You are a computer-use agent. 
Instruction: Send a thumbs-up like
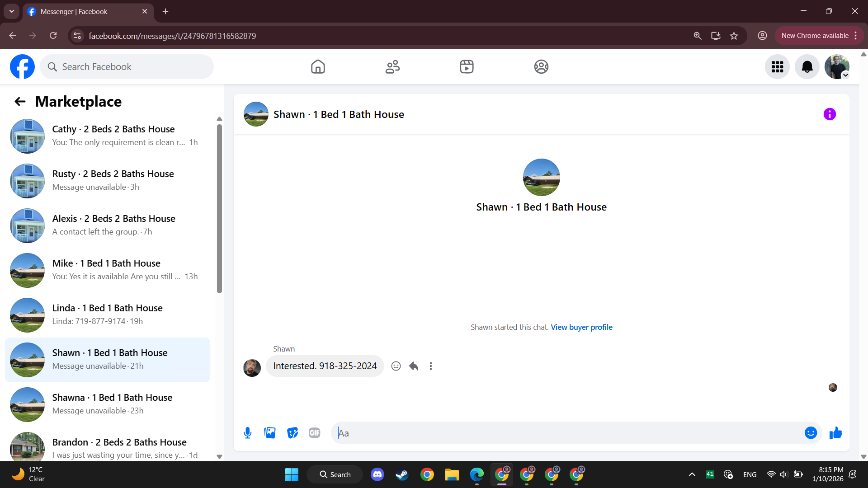pos(835,433)
